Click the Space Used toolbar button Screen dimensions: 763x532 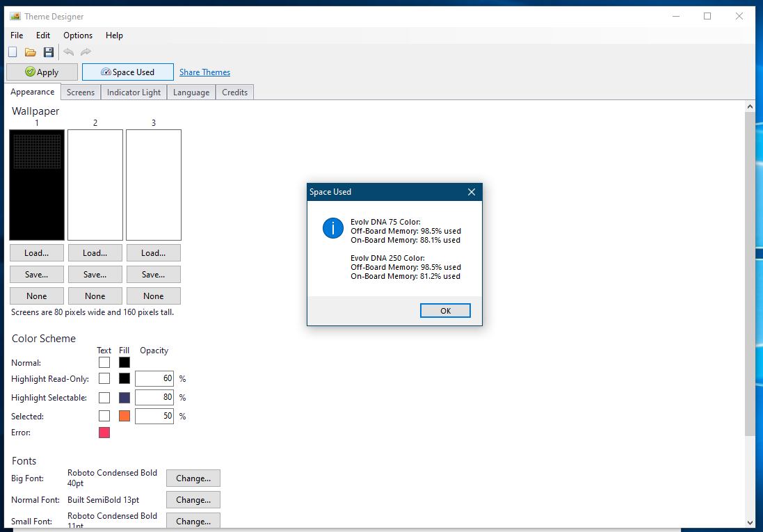click(x=128, y=72)
